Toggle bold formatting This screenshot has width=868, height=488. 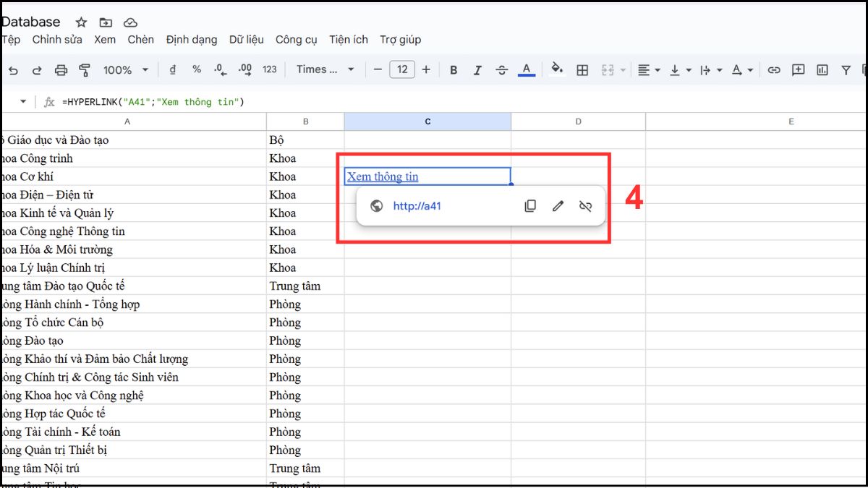(454, 69)
